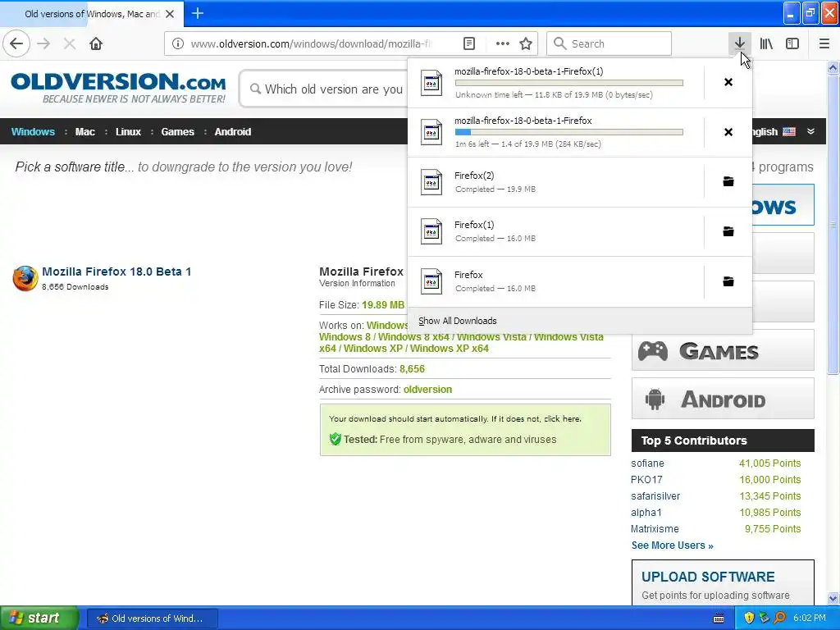This screenshot has height=630, width=840.
Task: Open the Mac nav menu item
Action: tap(84, 132)
